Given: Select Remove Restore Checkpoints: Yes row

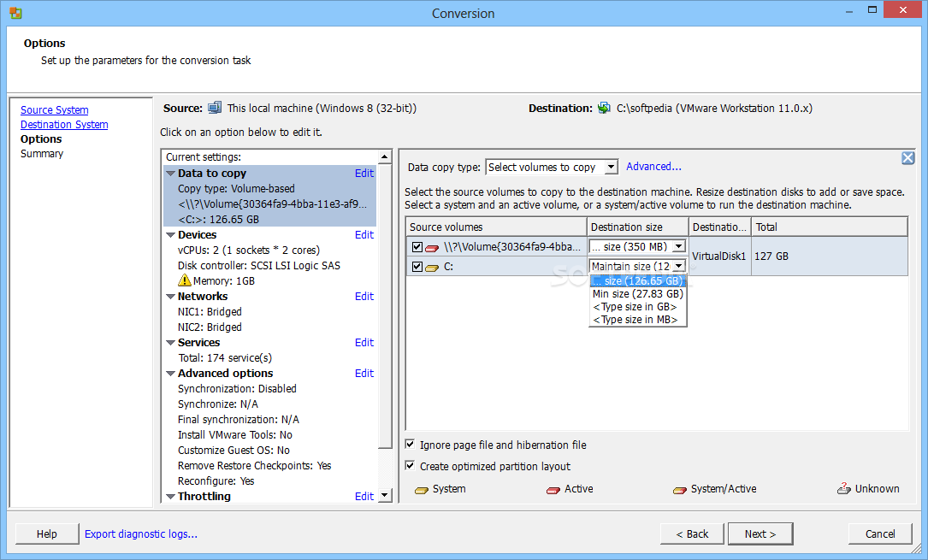Looking at the screenshot, I should 270,465.
